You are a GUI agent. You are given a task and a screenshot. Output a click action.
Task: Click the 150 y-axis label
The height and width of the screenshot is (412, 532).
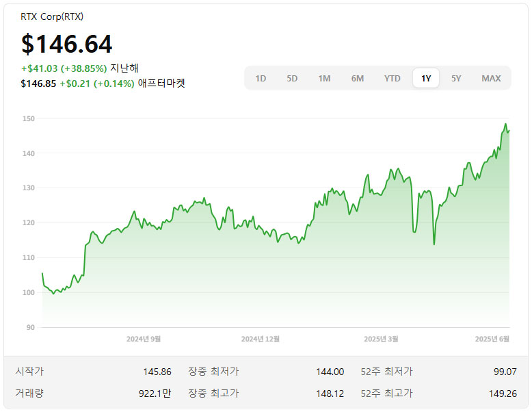click(x=29, y=118)
